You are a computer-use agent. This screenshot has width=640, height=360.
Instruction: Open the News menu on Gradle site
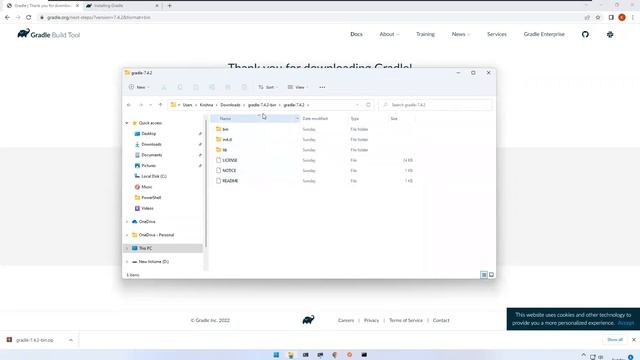tap(460, 34)
